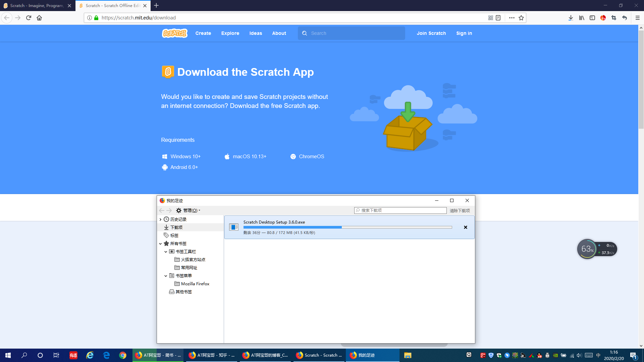Image resolution: width=644 pixels, height=362 pixels.
Task: Collapse the 所有书签 tree node
Action: pyautogui.click(x=160, y=244)
